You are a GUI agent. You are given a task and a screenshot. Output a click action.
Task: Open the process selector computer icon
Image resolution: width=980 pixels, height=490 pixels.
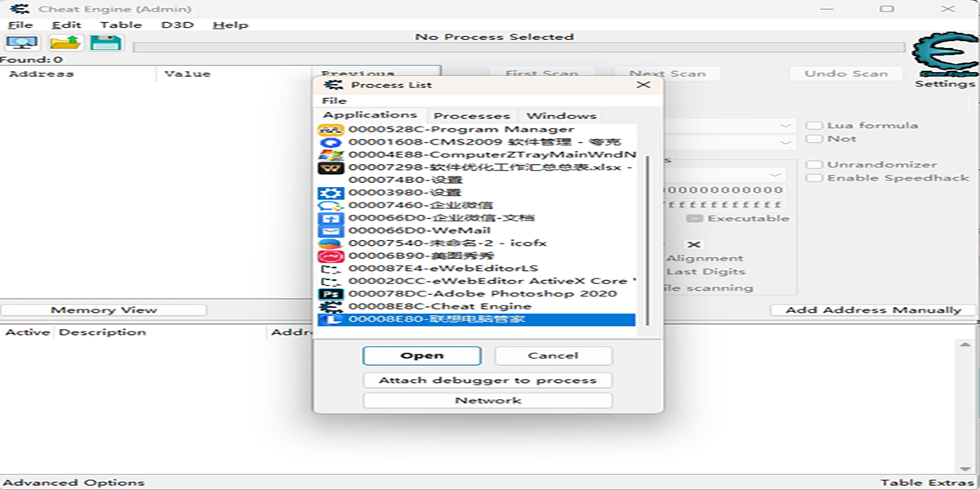coord(21,43)
